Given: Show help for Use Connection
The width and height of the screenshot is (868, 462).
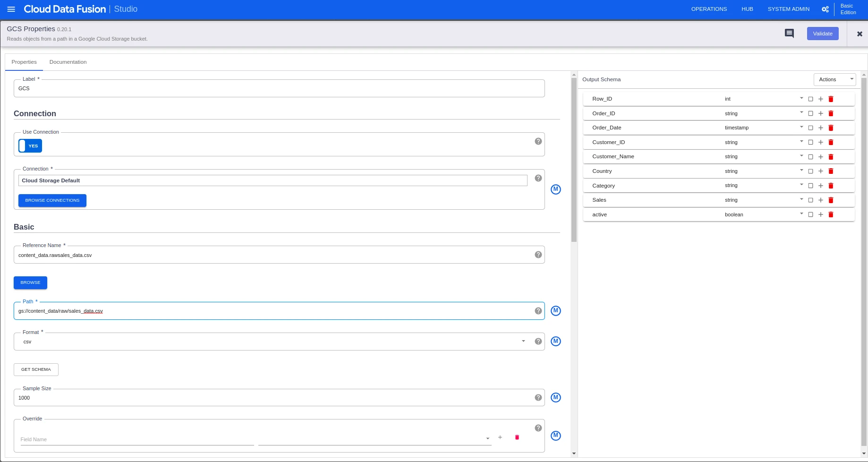Looking at the screenshot, I should coord(538,141).
